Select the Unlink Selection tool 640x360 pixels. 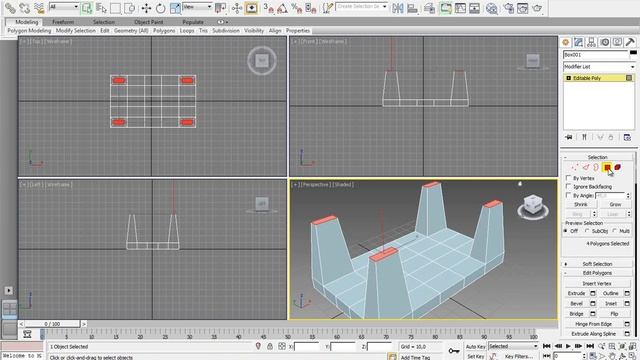[x=24, y=7]
